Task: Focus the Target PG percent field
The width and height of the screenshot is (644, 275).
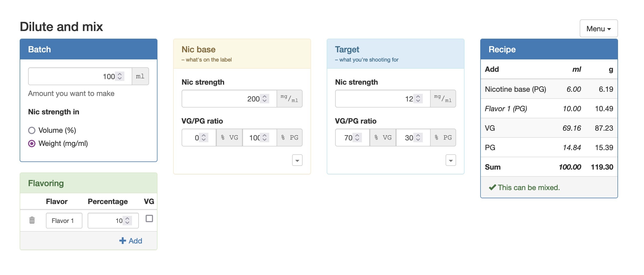Action: (x=408, y=137)
